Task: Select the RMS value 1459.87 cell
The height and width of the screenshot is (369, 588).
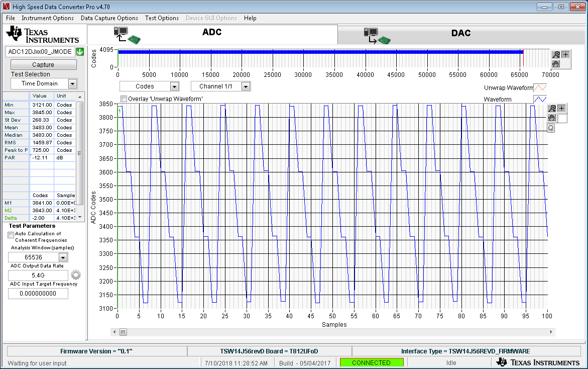Action: 42,143
